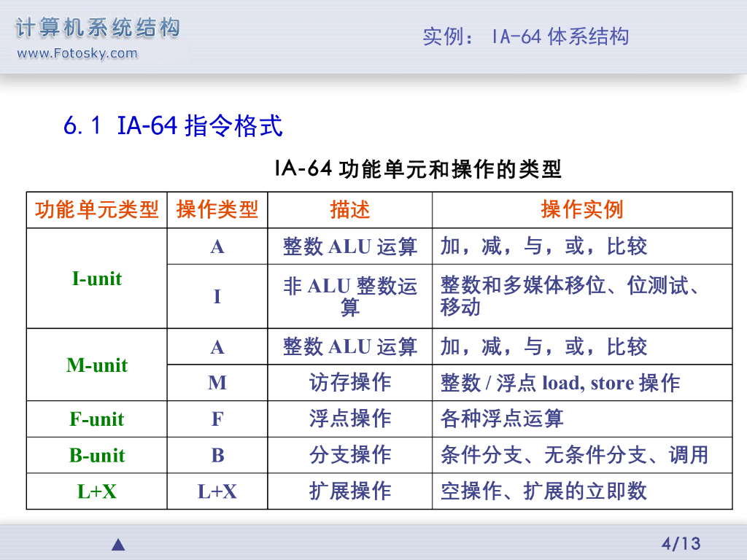Select the F-unit cell
The height and width of the screenshot is (560, 747).
[x=97, y=419]
